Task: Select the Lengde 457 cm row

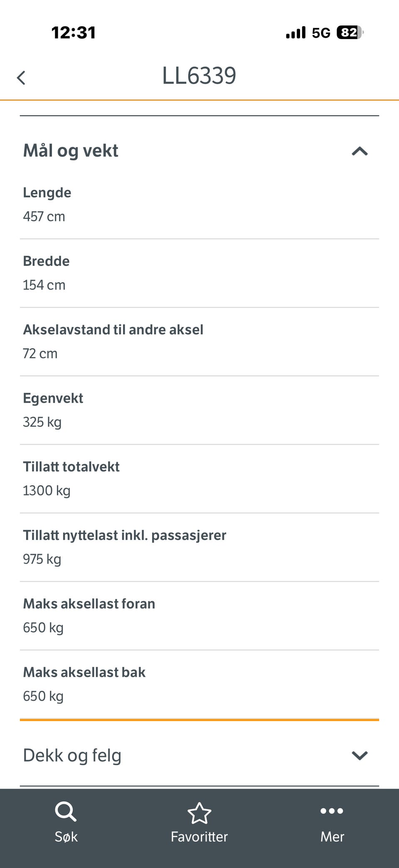Action: (199, 205)
